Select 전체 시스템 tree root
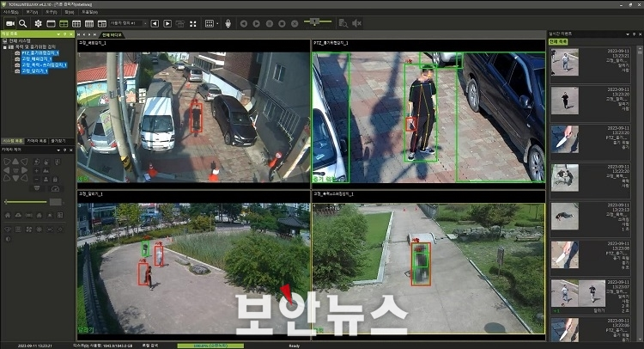This screenshot has width=644, height=349. click(20, 41)
